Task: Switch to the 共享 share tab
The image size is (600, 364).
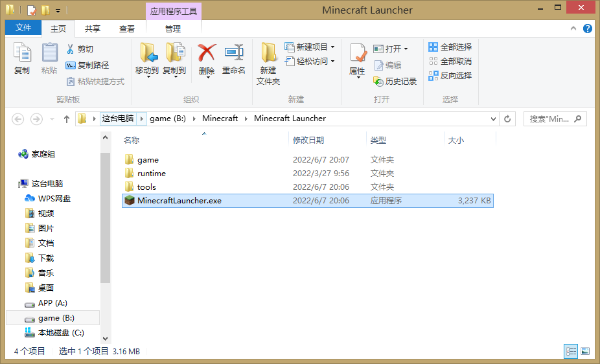Action: tap(92, 28)
